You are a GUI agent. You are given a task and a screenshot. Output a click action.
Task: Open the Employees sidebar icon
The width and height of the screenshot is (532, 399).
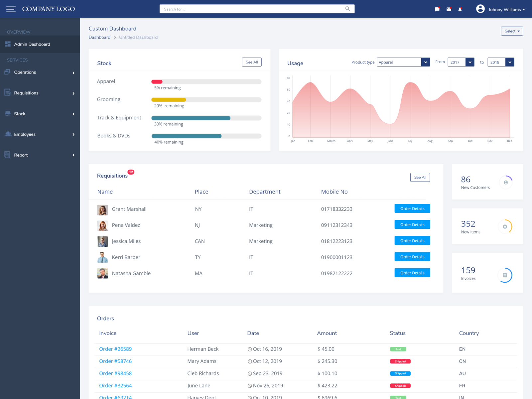pos(7,134)
